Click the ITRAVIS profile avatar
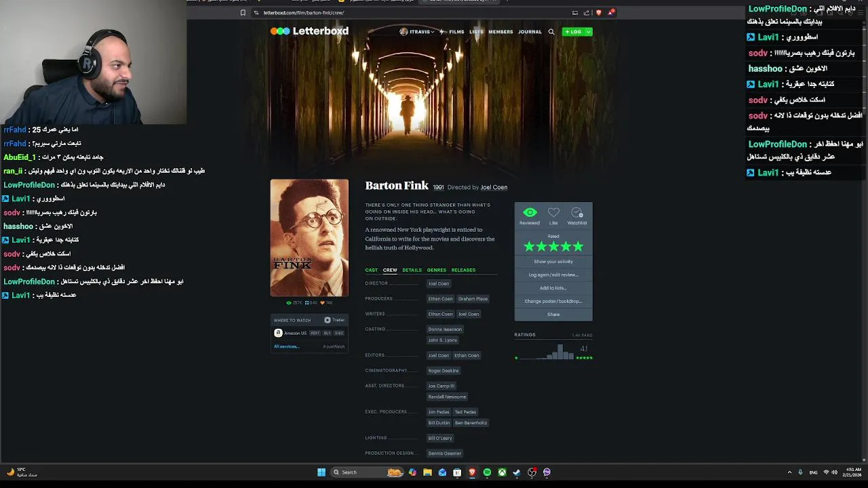 point(403,32)
